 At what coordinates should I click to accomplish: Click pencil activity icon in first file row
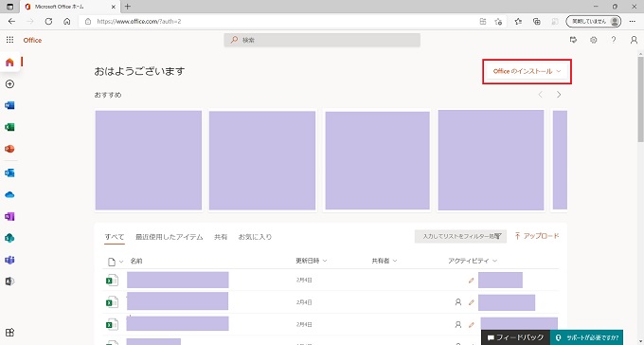[471, 281]
